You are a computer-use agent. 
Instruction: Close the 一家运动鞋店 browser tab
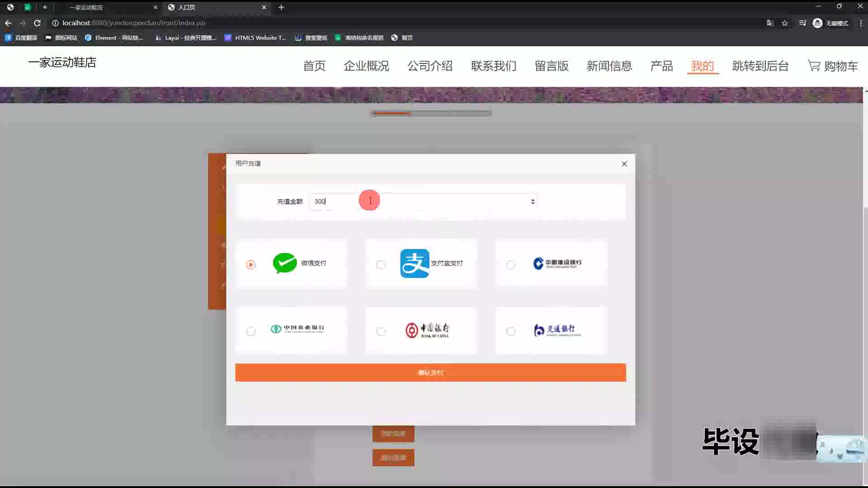[x=155, y=7]
